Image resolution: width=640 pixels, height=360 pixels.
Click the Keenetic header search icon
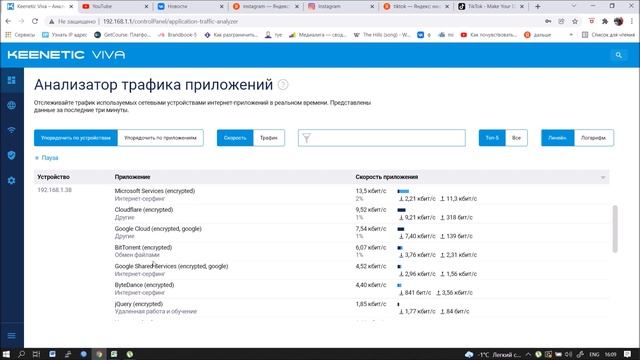(619, 55)
